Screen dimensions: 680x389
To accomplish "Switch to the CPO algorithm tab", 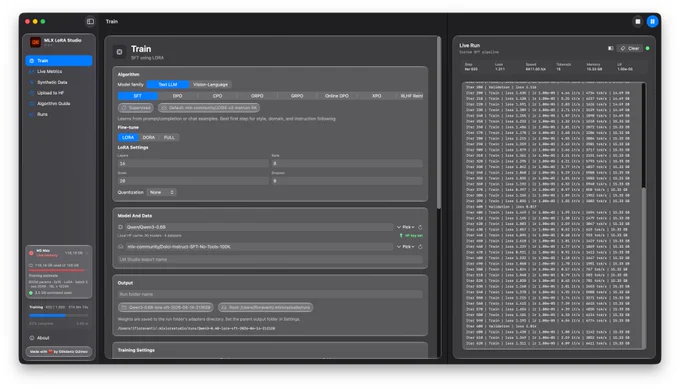I will click(217, 96).
